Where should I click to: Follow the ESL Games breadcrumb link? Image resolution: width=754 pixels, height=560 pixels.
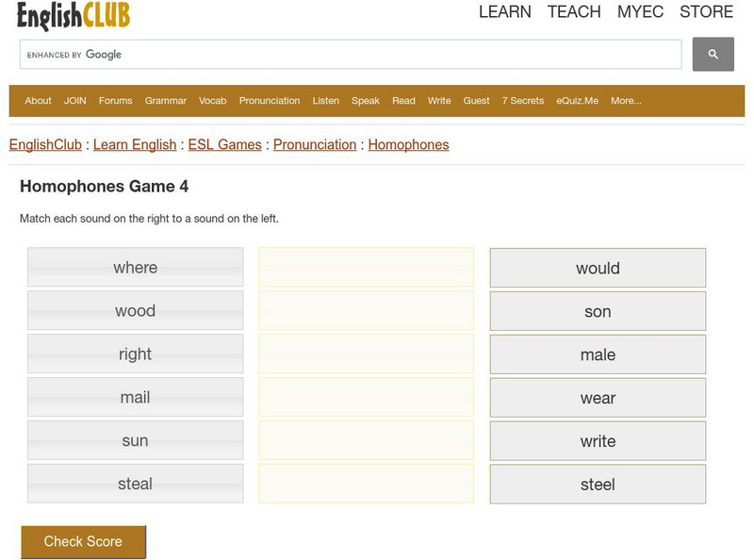224,145
